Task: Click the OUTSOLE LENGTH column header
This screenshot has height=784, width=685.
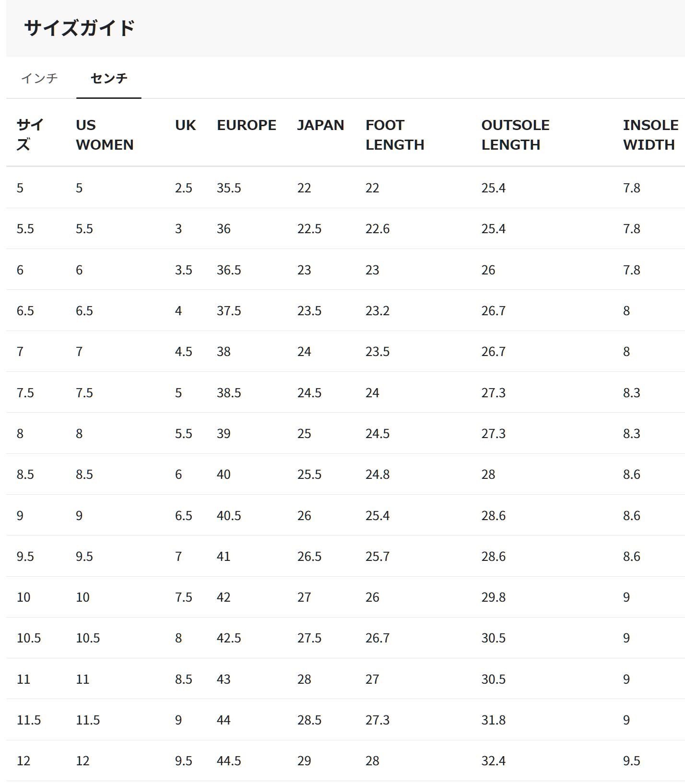Action: click(515, 135)
